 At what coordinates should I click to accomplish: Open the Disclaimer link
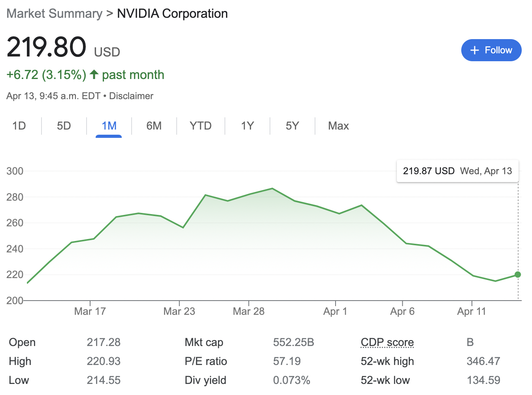coord(131,96)
